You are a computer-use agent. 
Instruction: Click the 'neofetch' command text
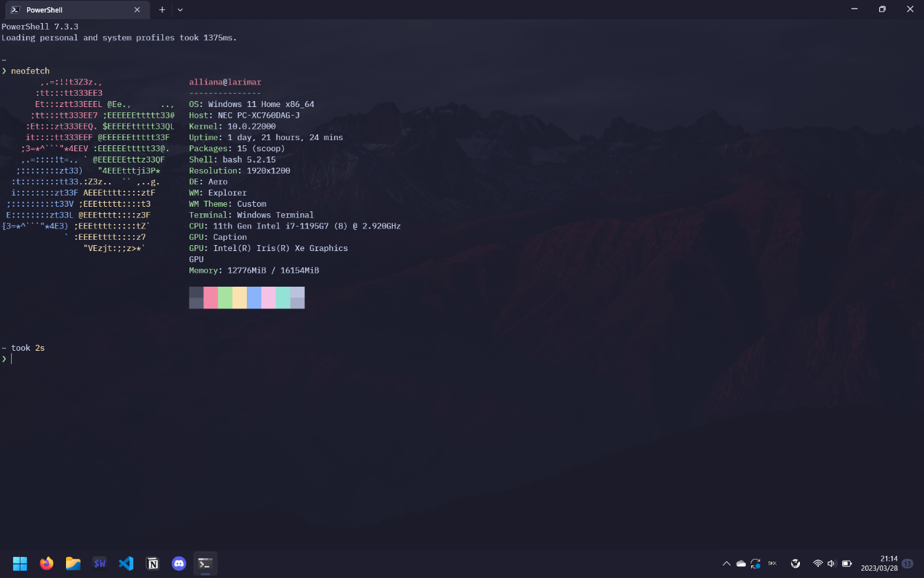pyautogui.click(x=30, y=71)
